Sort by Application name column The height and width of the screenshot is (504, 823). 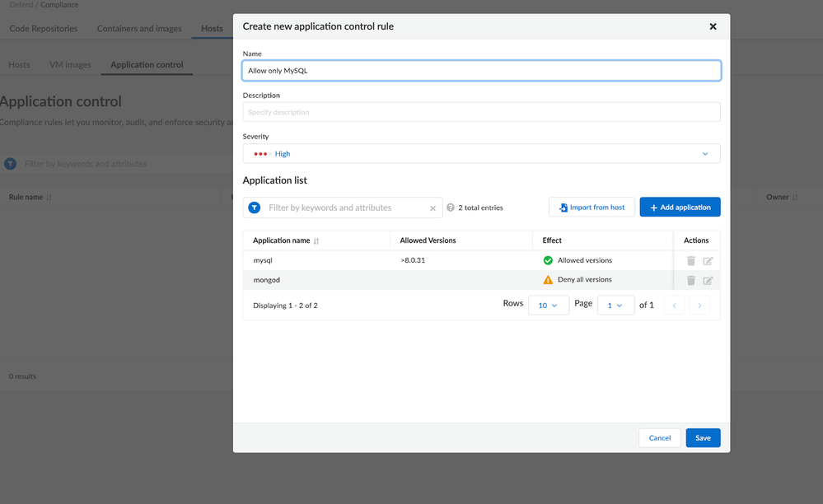[316, 241]
